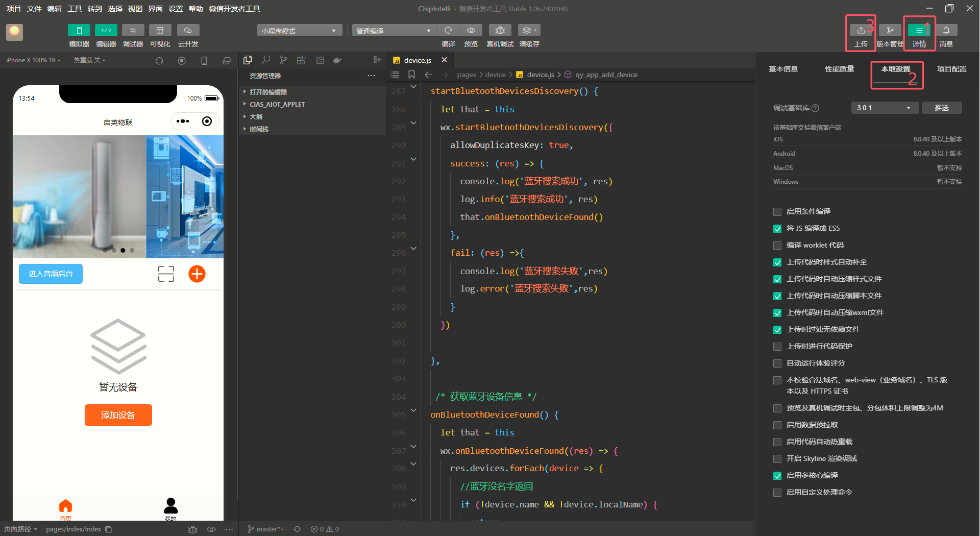Click the 推送 button
Viewport: 980px width, 536px height.
[x=942, y=108]
